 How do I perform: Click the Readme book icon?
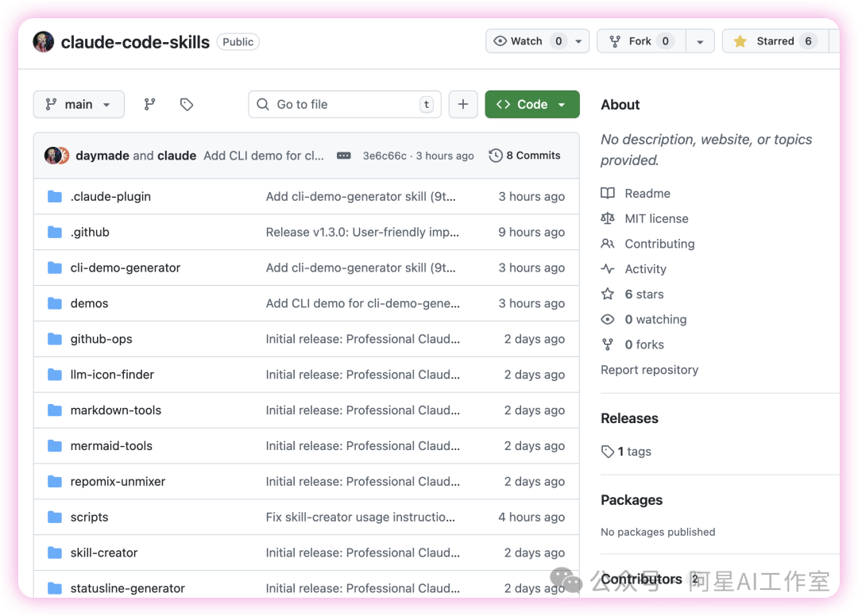point(608,193)
